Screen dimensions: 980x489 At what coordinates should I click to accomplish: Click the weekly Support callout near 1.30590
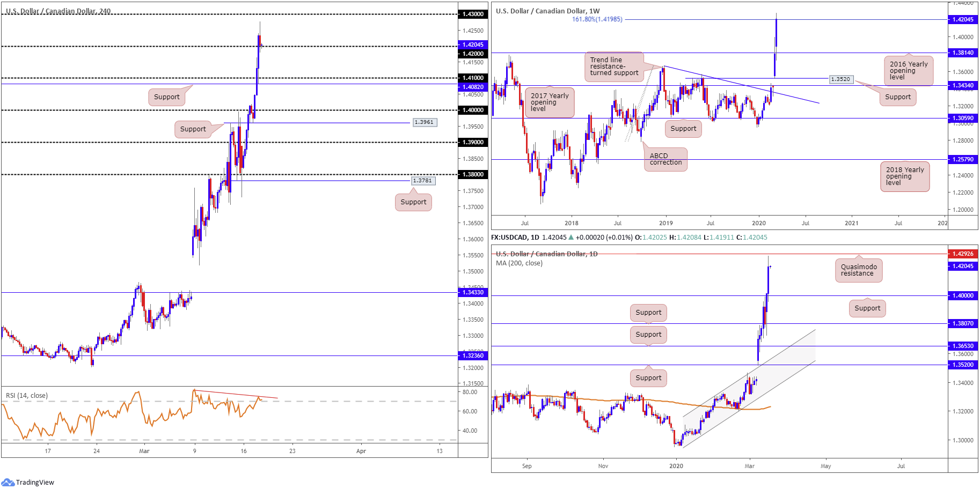click(x=683, y=129)
